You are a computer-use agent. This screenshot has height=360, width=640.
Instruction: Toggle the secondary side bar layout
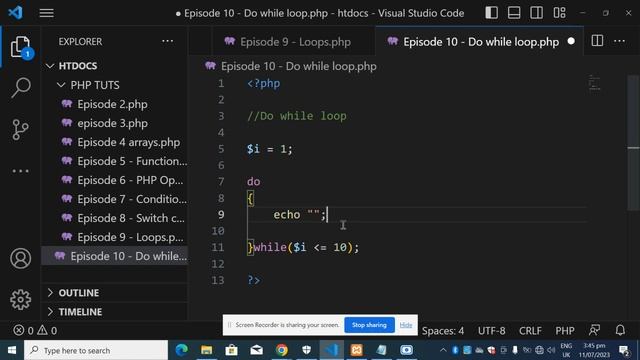[536, 13]
